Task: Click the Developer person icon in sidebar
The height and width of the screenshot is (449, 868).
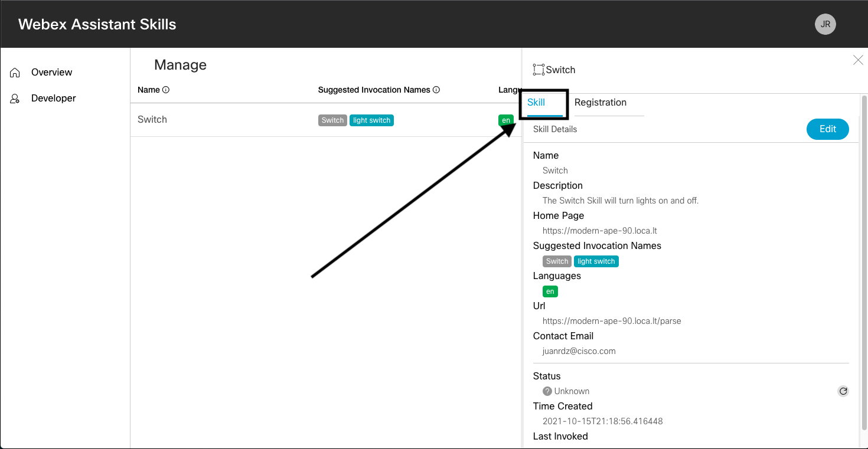Action: click(15, 99)
